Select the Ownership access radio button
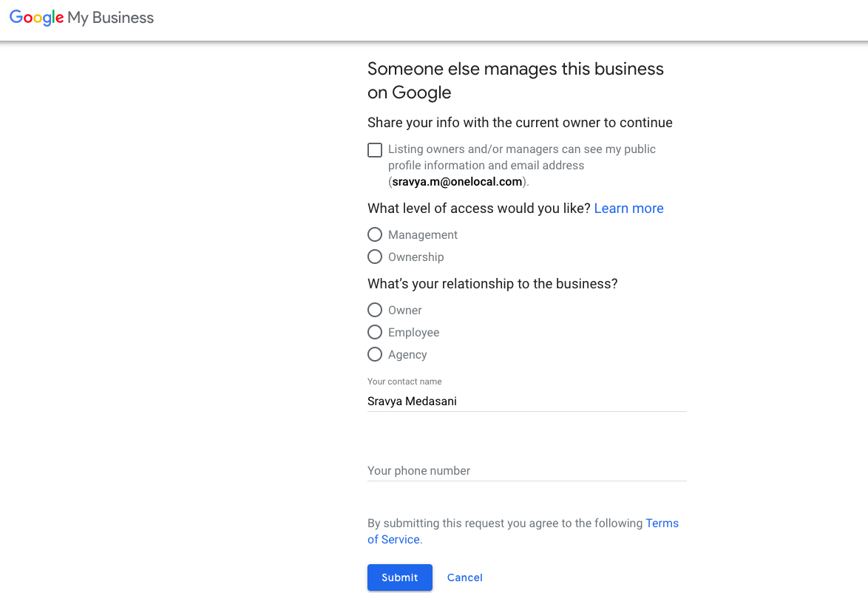Image resolution: width=868 pixels, height=593 pixels. (375, 257)
